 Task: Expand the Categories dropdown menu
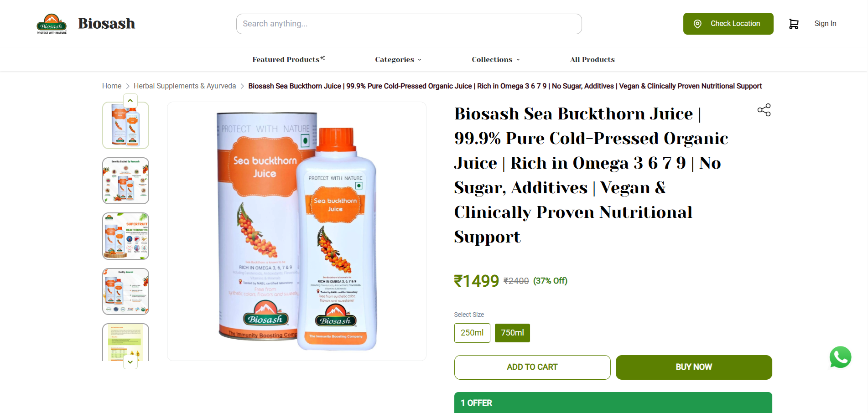coord(398,60)
